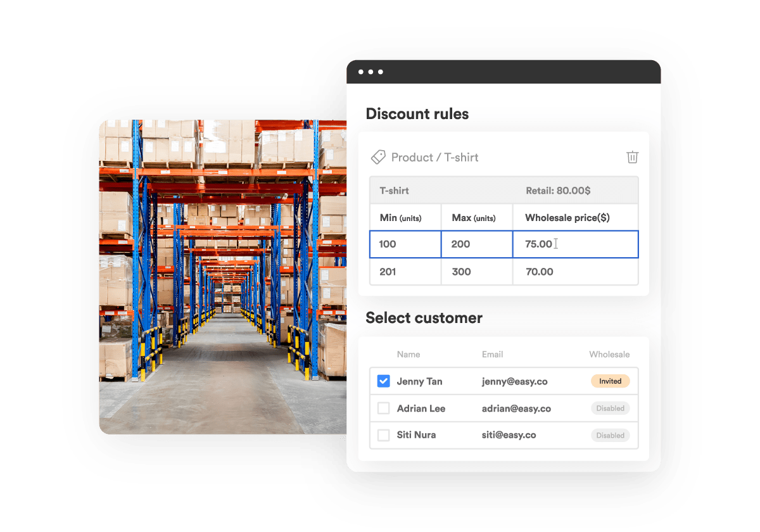
Task: Click the T-shirt table header label
Action: coord(394,191)
